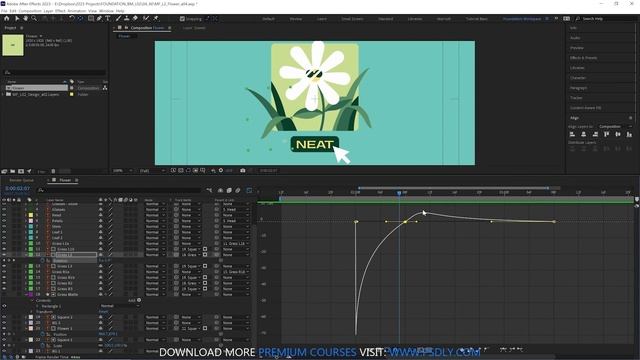The height and width of the screenshot is (360, 640).
Task: Enable frame blending icon in timeline
Action: tap(229, 190)
